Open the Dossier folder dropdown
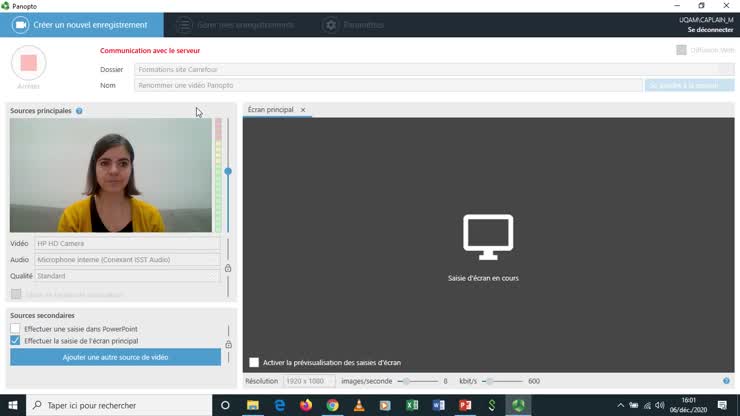The height and width of the screenshot is (416, 740). click(x=434, y=69)
